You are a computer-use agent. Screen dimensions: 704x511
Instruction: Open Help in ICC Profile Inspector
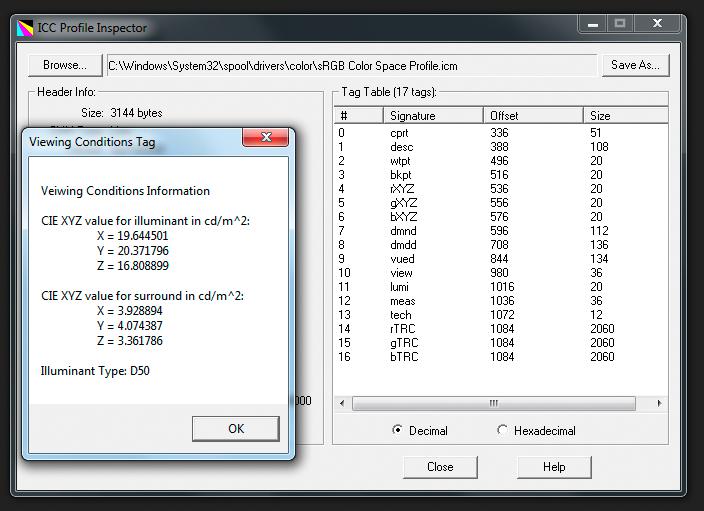(554, 467)
